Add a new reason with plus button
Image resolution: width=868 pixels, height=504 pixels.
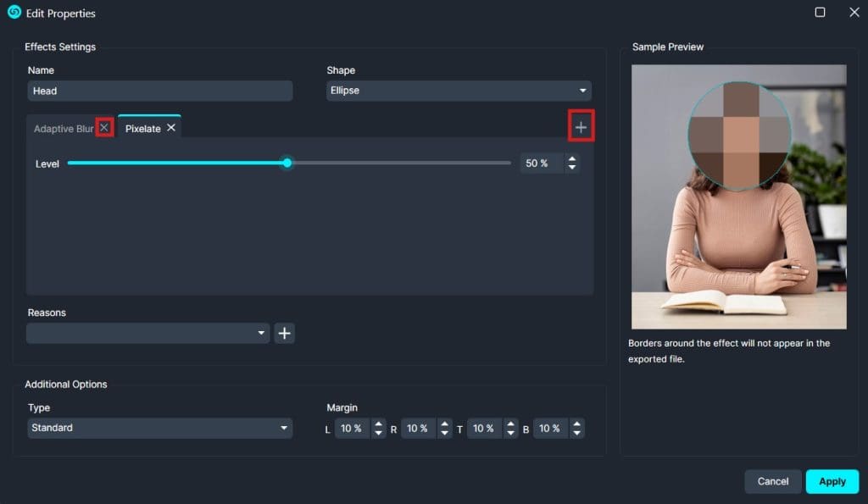(284, 334)
